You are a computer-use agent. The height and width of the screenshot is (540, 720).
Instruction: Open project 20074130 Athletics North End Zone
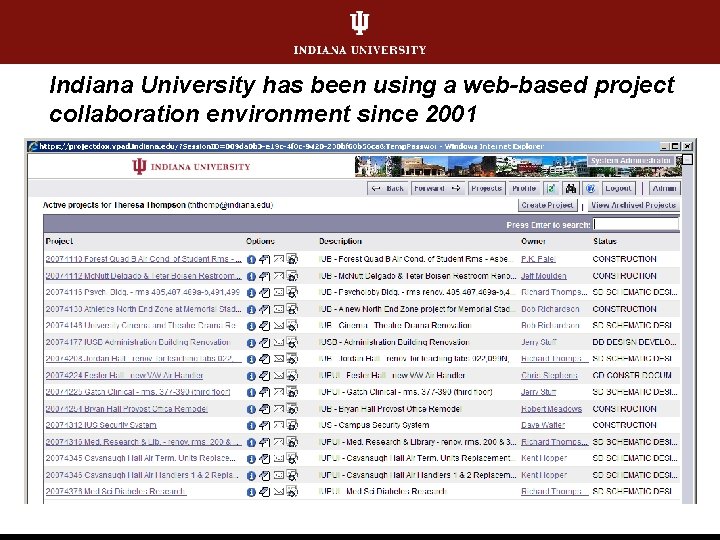[x=143, y=309]
